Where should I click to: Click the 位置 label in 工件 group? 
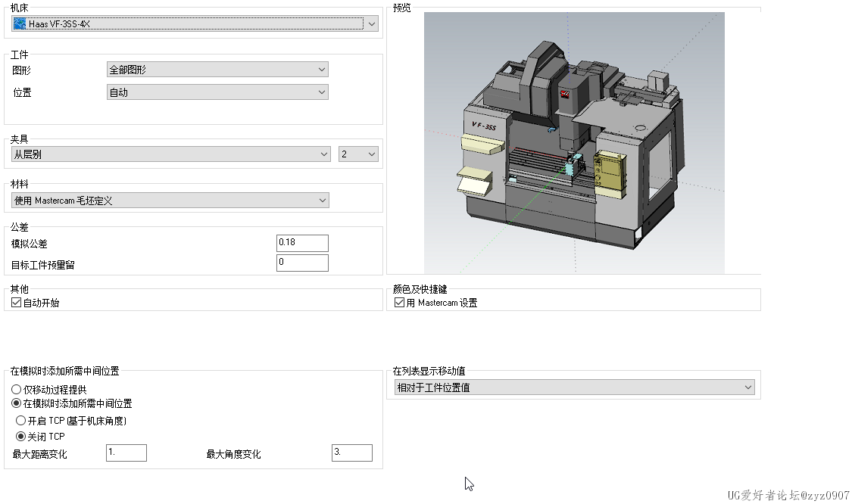22,92
